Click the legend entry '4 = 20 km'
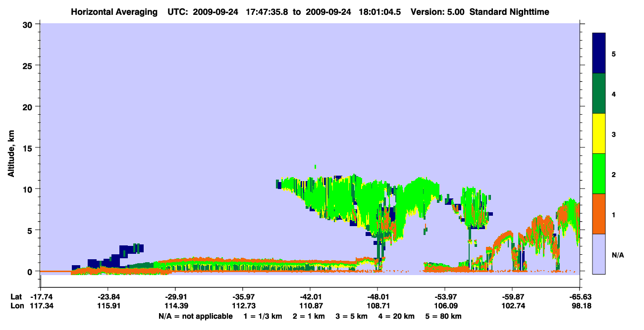Image resolution: width=644 pixels, height=330 pixels. point(397,316)
